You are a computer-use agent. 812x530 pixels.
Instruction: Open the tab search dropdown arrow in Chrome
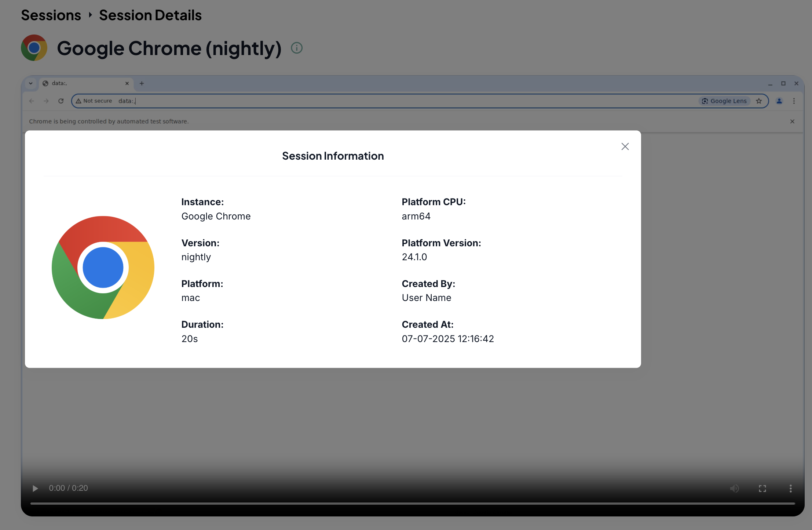(31, 83)
